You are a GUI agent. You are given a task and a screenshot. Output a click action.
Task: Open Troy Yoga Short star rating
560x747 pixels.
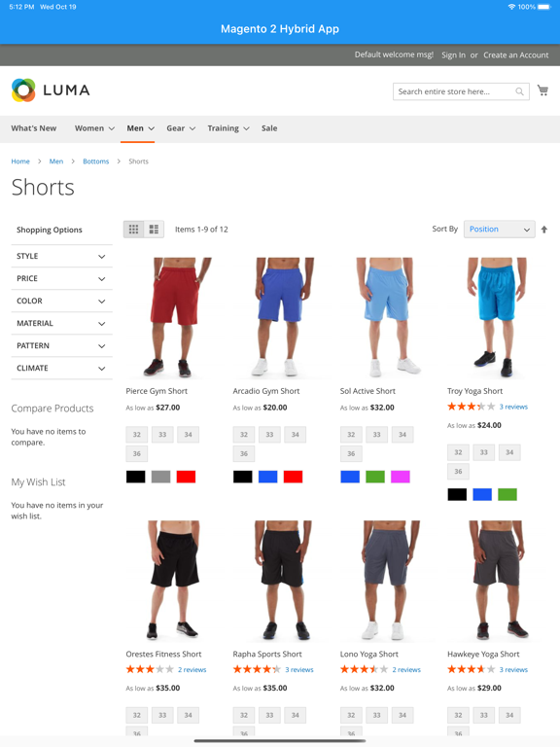[471, 407]
